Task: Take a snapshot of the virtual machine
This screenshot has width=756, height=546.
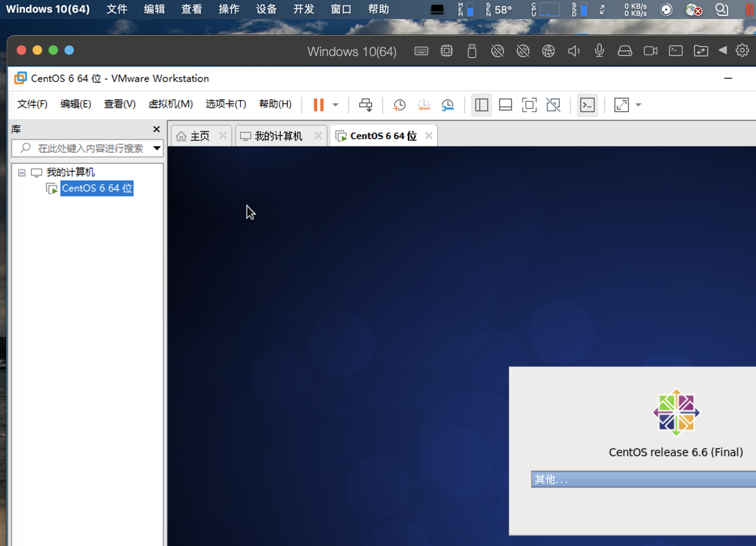Action: 399,105
